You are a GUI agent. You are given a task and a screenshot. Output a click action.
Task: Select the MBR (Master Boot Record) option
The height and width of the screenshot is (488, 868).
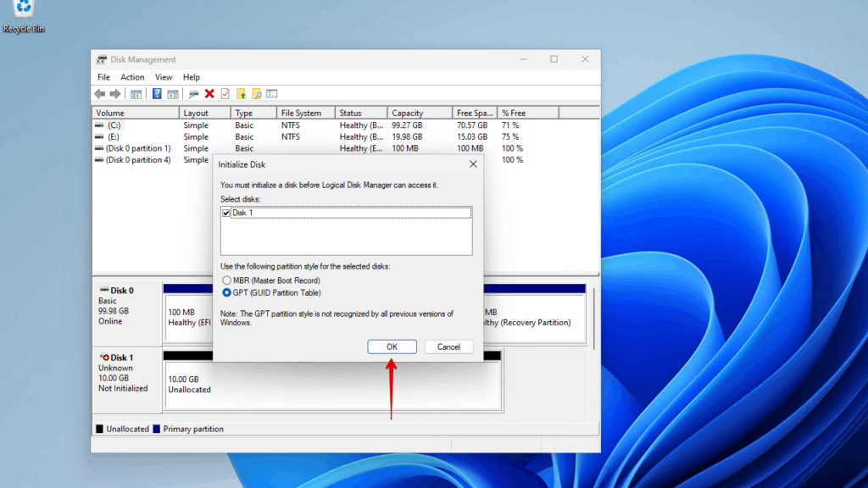tap(225, 280)
